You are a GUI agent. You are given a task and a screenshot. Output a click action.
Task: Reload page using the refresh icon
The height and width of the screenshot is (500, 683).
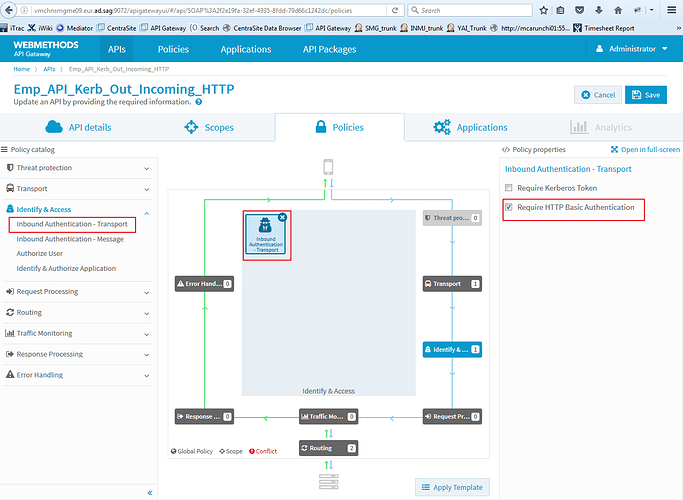coord(395,10)
